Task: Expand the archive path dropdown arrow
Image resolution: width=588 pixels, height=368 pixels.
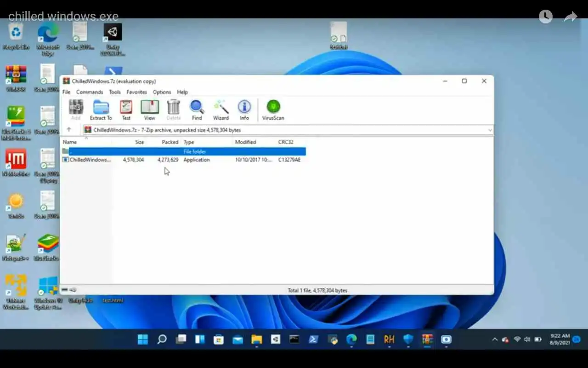Action: 489,130
